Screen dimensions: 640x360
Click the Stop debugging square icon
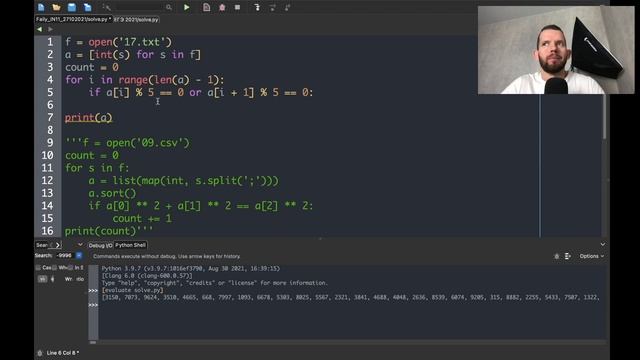coord(238,7)
